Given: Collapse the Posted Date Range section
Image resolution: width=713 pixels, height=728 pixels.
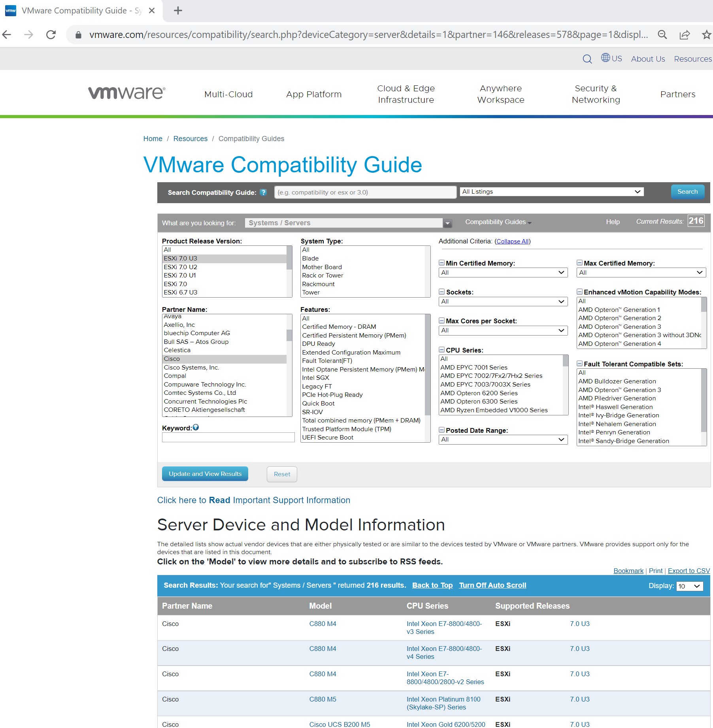Looking at the screenshot, I should [441, 430].
